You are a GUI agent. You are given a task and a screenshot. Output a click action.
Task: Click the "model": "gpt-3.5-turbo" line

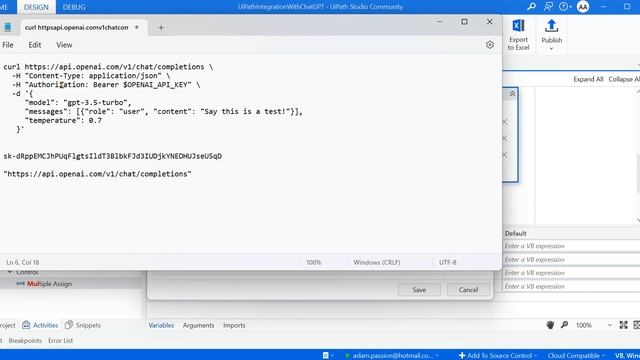point(78,102)
